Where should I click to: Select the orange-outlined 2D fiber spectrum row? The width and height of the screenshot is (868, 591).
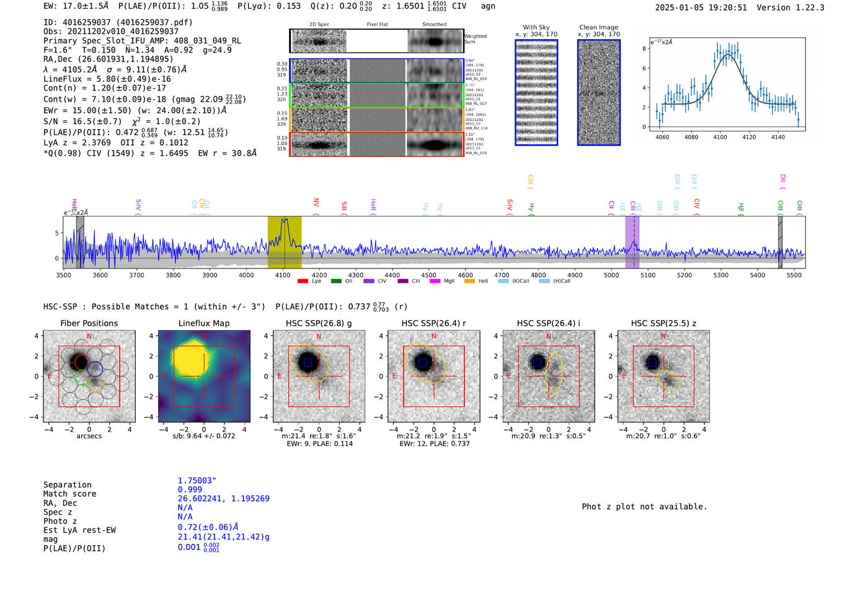coord(376,120)
